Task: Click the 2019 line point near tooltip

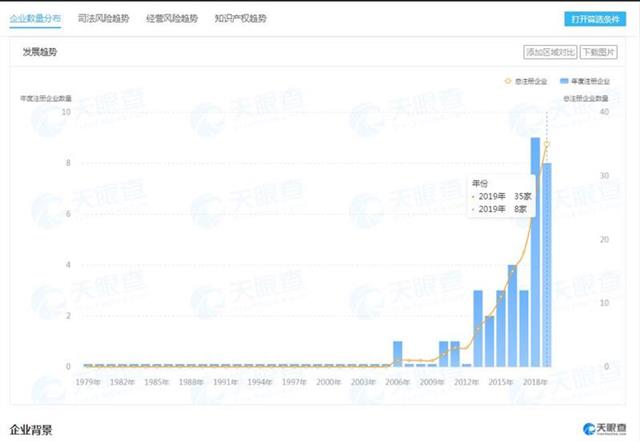Action: click(547, 144)
